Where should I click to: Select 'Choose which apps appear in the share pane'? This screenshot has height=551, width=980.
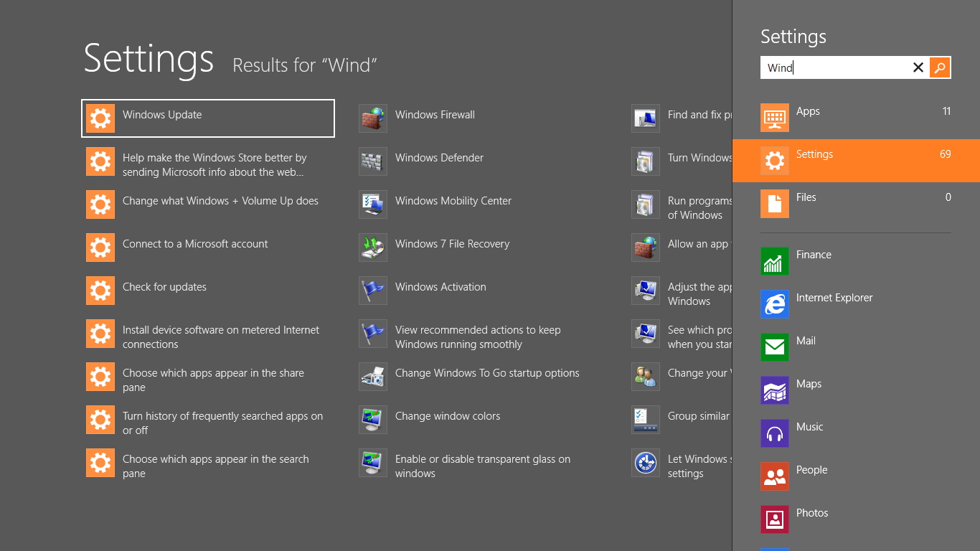pyautogui.click(x=208, y=377)
